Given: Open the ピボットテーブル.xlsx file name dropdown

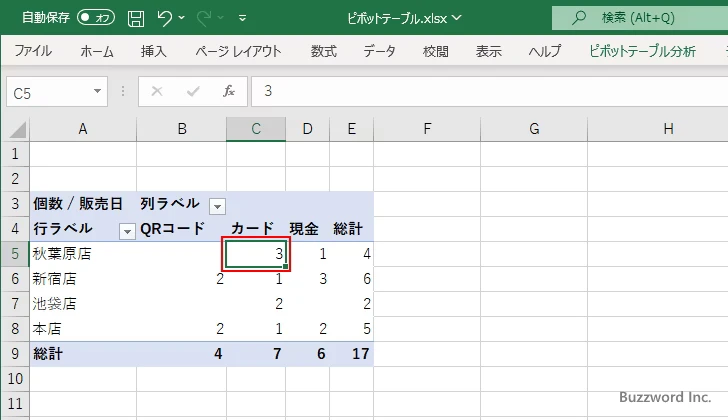Looking at the screenshot, I should (x=457, y=18).
